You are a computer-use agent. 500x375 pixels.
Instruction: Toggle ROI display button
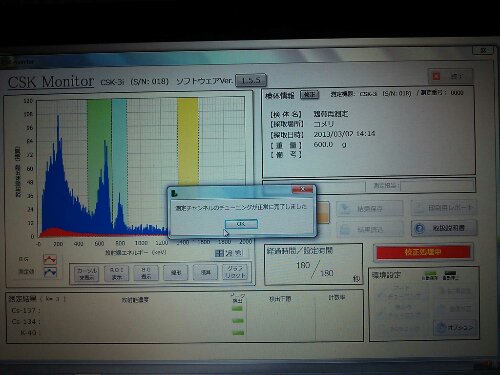pyautogui.click(x=116, y=273)
